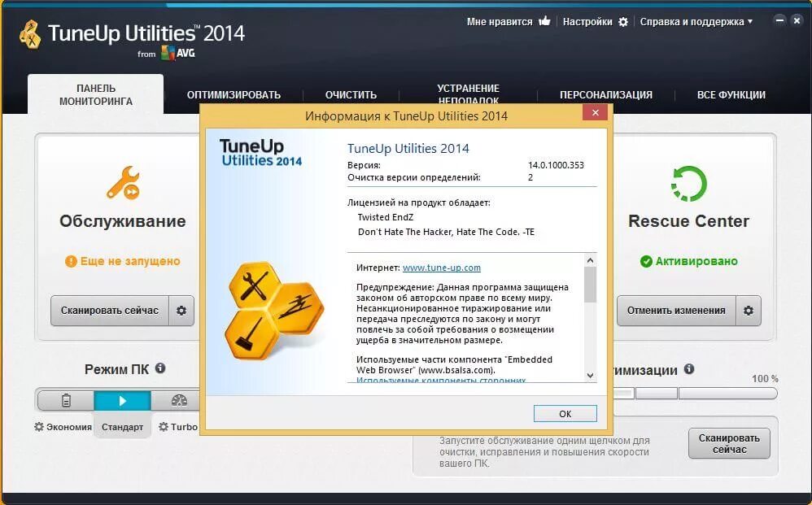Screen dimensions: 812x505
Task: Click the AVG logo under the title
Action: (x=177, y=53)
